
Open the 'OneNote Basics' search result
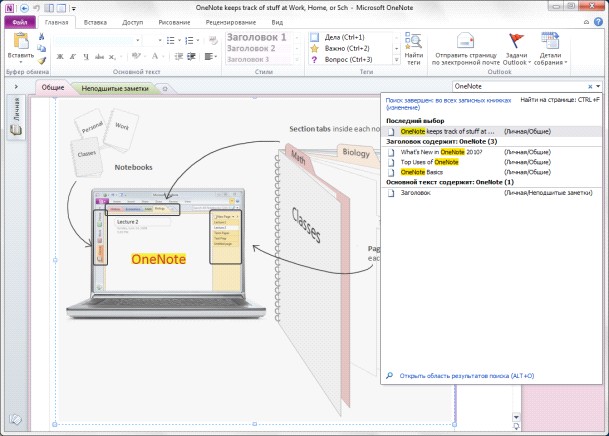(421, 172)
